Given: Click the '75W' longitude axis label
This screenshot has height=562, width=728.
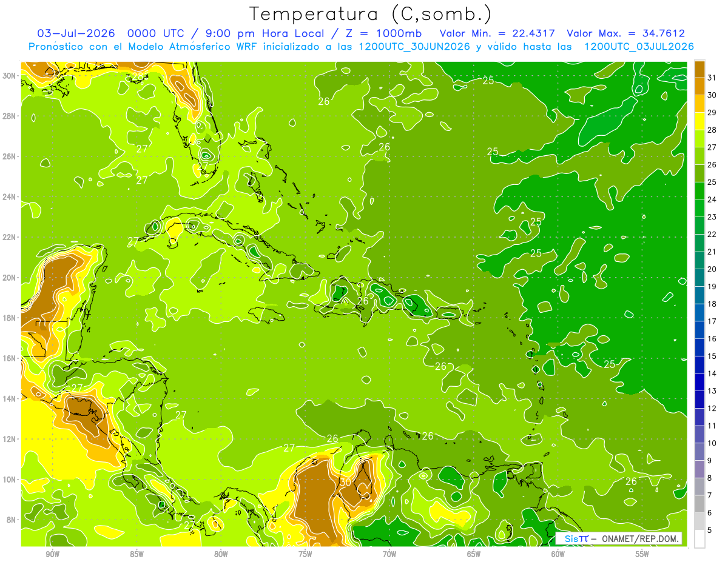Looking at the screenshot, I should click(305, 554).
